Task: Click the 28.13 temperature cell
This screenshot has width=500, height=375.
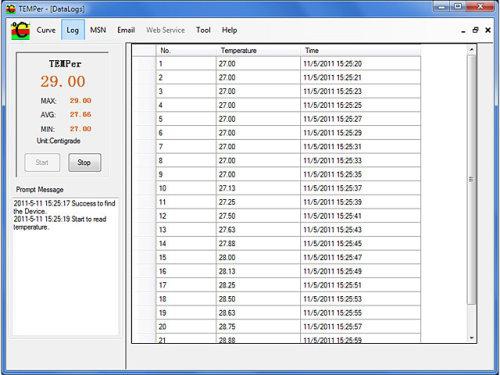Action: tap(258, 271)
